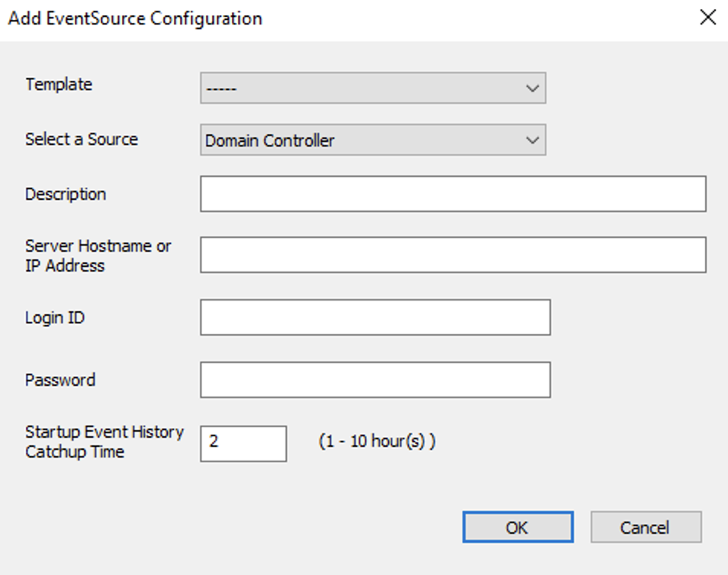Click the Login ID label
This screenshot has width=728, height=575.
pos(55,318)
